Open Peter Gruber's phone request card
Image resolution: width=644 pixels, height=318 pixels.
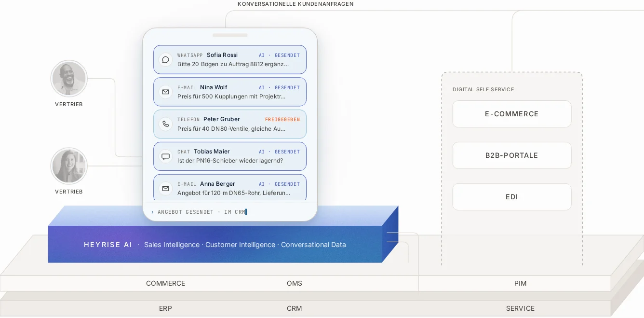pos(230,124)
